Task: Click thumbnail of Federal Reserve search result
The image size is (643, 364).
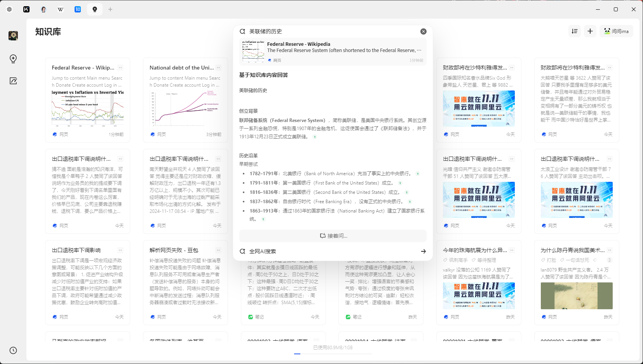Action: (253, 52)
